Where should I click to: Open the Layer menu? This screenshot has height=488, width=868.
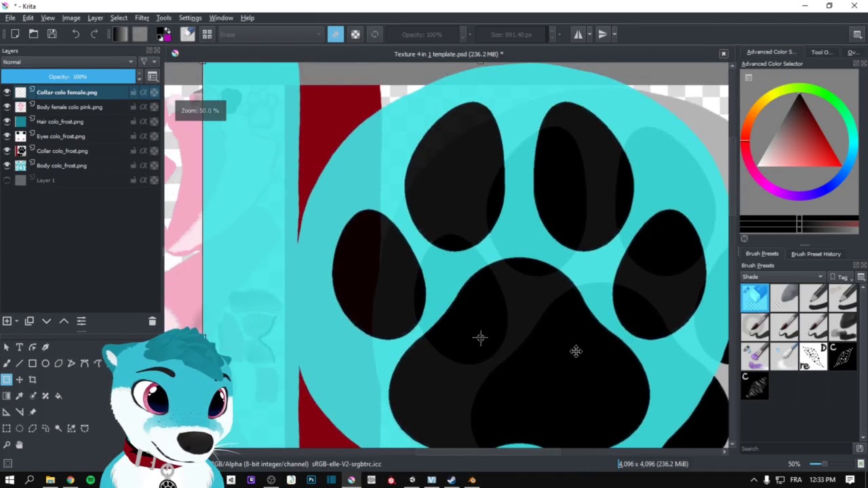(95, 18)
